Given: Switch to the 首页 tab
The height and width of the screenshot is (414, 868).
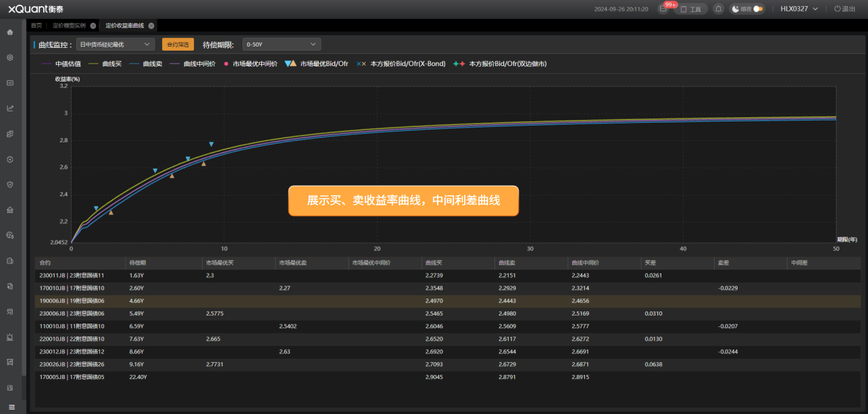Looking at the screenshot, I should tap(36, 26).
